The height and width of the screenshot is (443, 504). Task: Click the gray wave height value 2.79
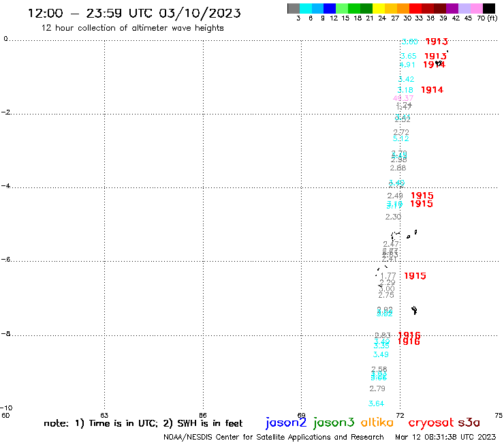tap(377, 388)
